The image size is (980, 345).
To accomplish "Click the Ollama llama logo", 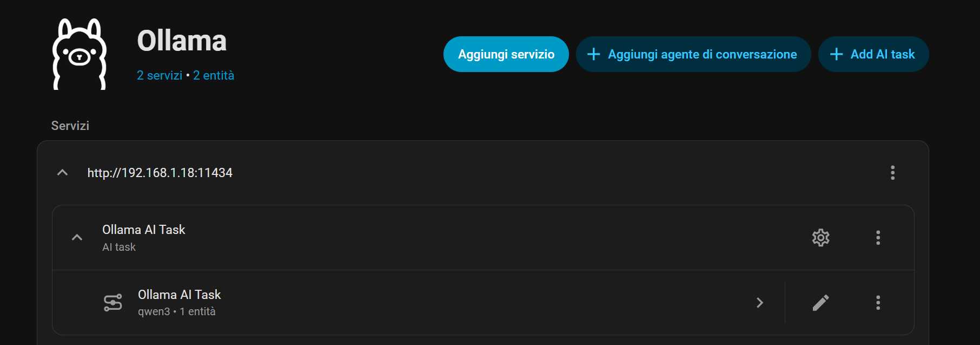I will (79, 54).
